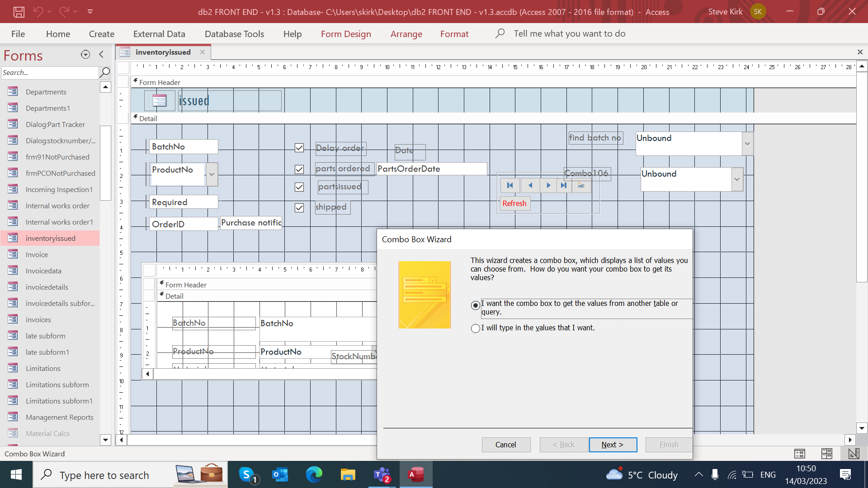Click the Forms pane Search box
868x488 pixels.
pyautogui.click(x=50, y=72)
